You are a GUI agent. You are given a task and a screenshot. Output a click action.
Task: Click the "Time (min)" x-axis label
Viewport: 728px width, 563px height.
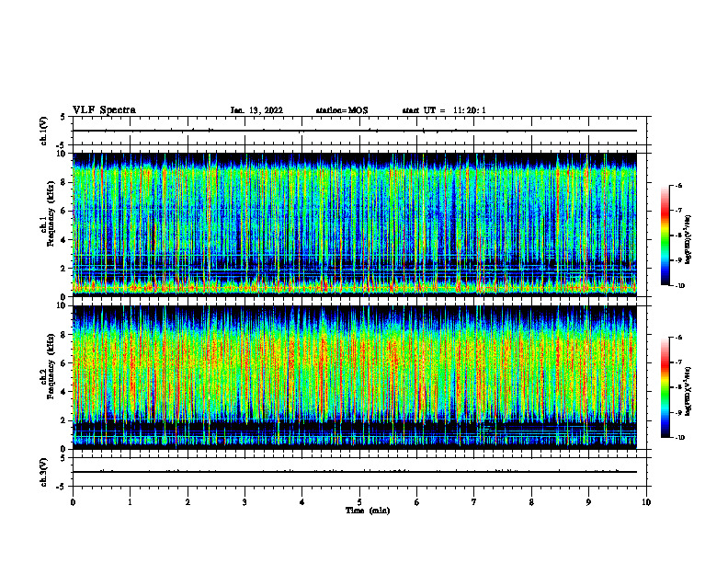(368, 511)
